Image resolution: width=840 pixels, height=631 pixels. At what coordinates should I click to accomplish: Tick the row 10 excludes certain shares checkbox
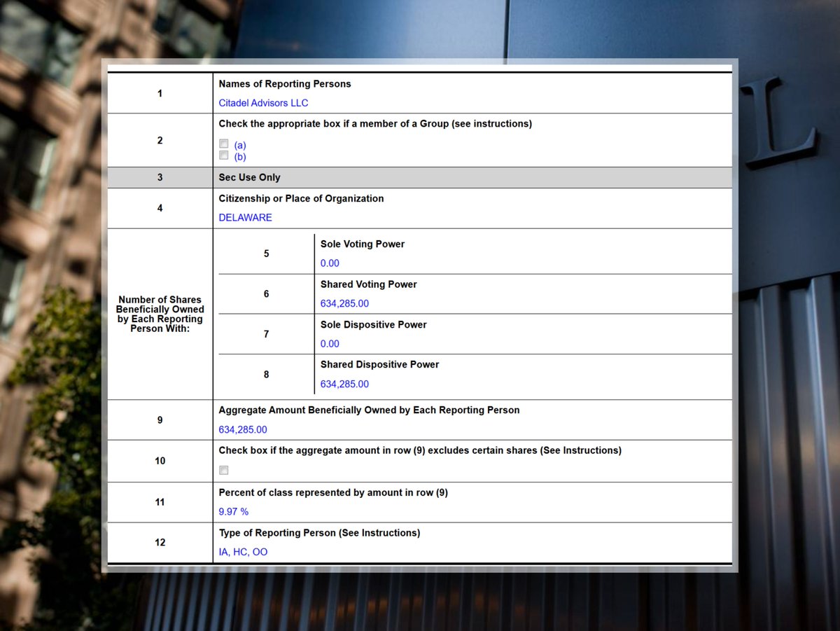pos(224,470)
